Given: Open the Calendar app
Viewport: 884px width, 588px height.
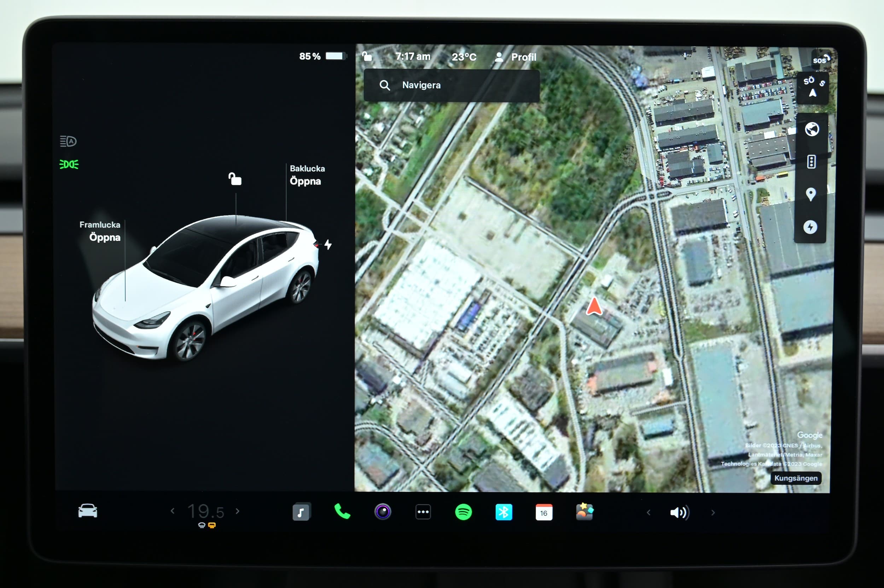Looking at the screenshot, I should 544,512.
